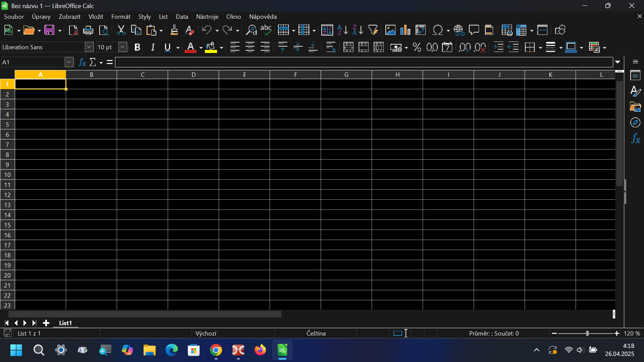Align cell content to top
The width and height of the screenshot is (644, 362).
click(x=283, y=47)
